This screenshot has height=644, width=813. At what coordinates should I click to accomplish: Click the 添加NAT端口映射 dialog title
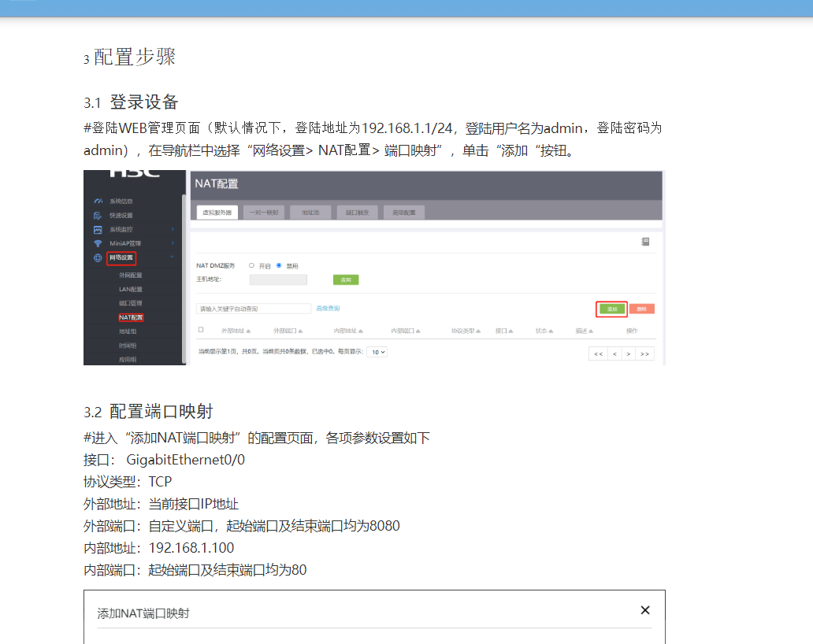point(143,613)
